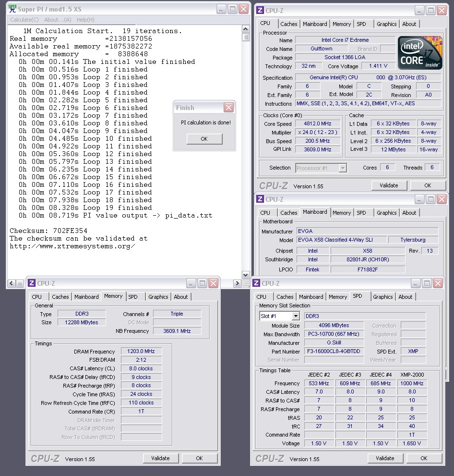This screenshot has height=476, width=454.
Task: Select the About tab in the CPU window
Action: [409, 24]
